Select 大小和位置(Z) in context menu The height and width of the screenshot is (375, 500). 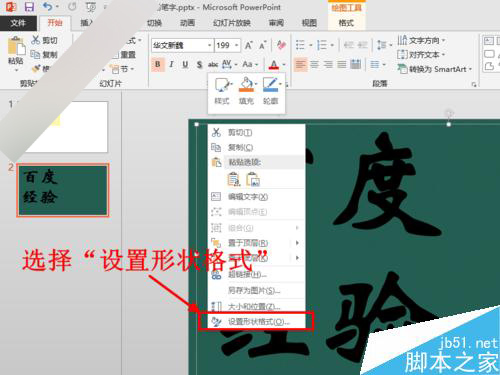coord(256,306)
